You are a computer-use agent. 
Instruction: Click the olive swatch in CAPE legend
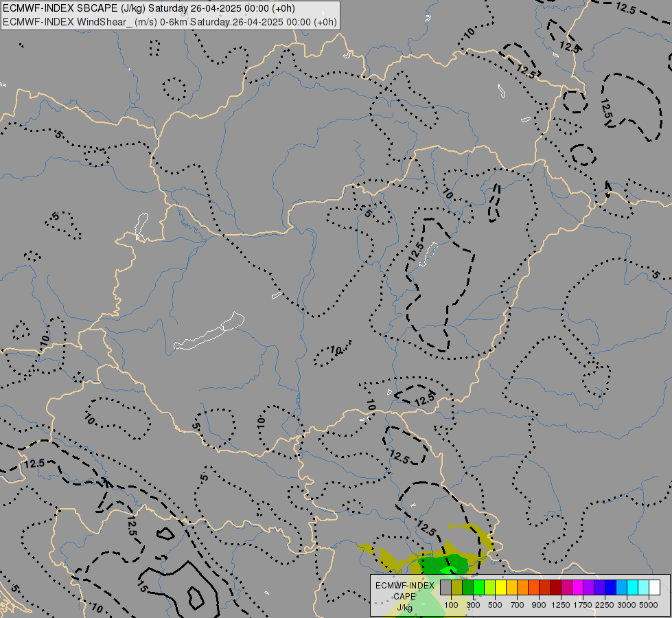pos(457,588)
